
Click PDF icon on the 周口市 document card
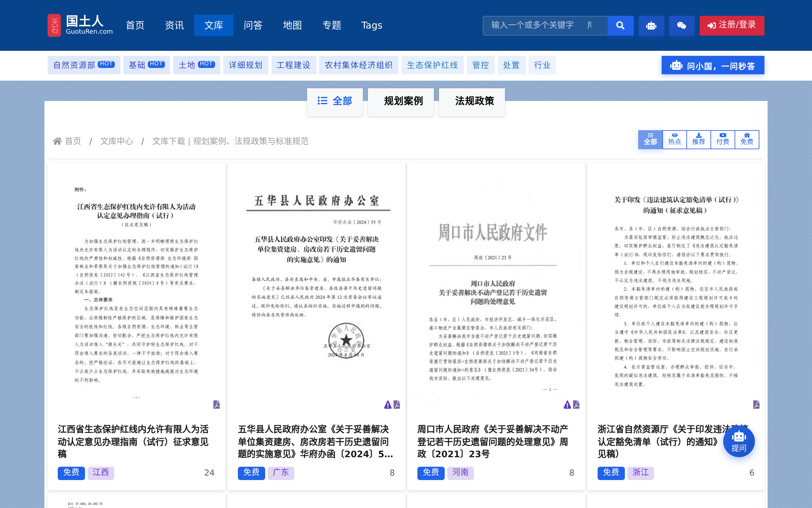pyautogui.click(x=576, y=404)
